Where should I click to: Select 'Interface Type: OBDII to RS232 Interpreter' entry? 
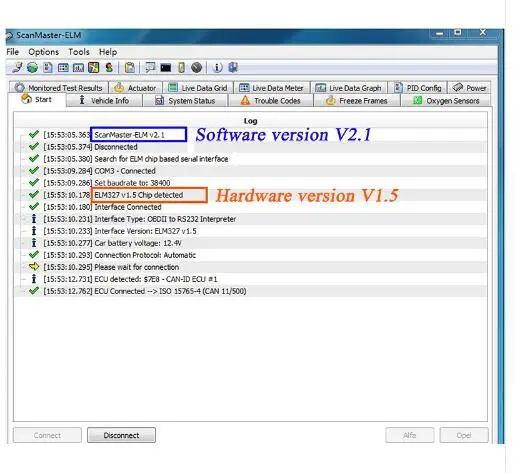(x=251, y=219)
